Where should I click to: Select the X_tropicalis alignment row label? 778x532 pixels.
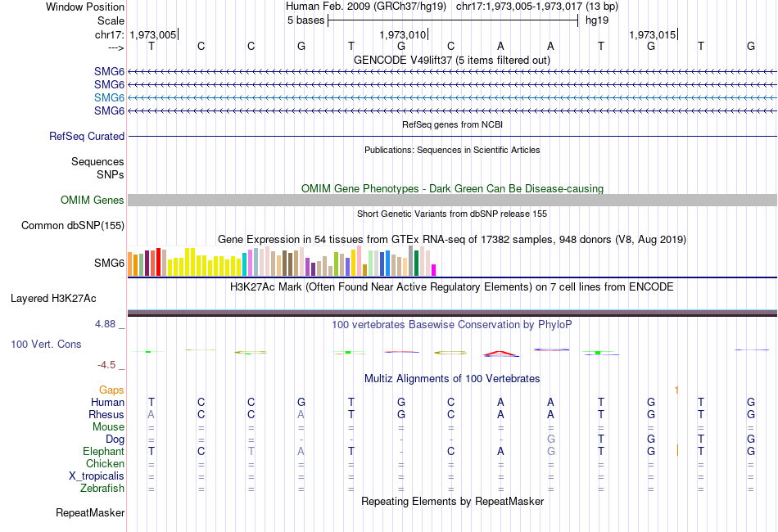pyautogui.click(x=97, y=476)
